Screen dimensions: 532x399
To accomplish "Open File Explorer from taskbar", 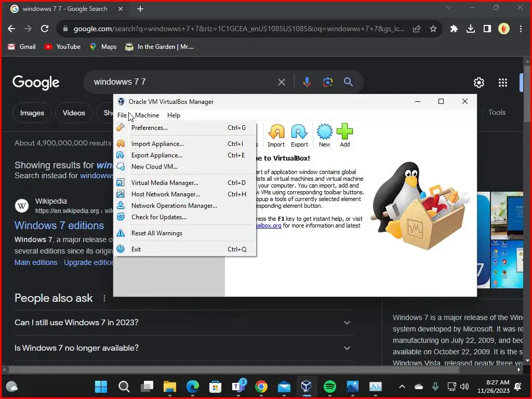I will pyautogui.click(x=170, y=387).
